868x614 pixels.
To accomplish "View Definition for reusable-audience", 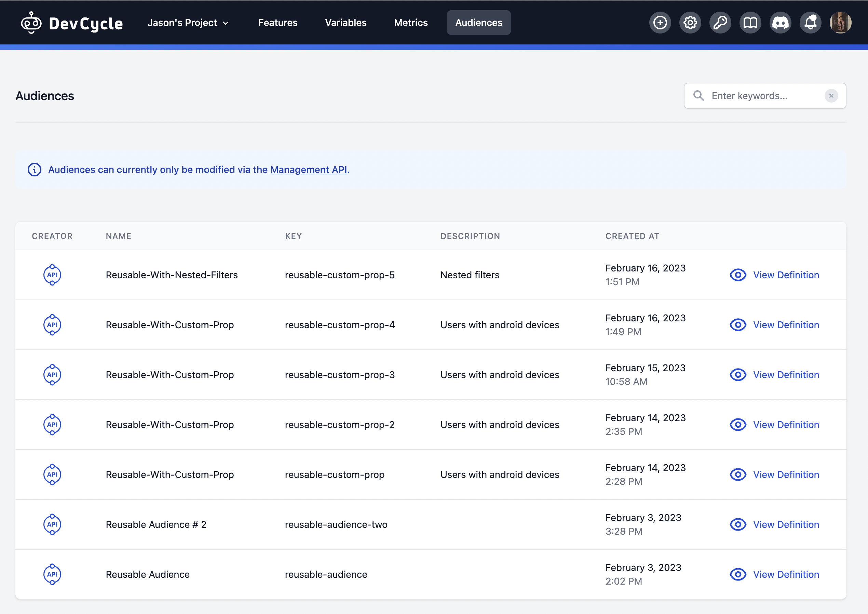I will click(786, 574).
